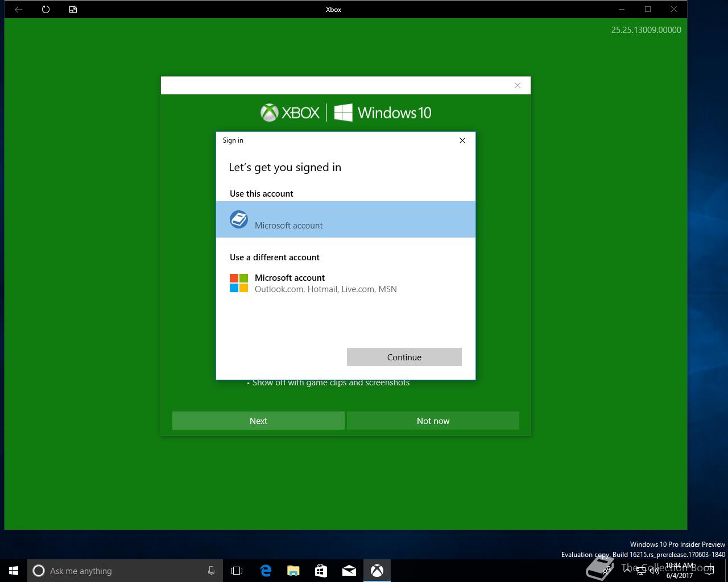Close the Xbox welcome panel
Viewport: 728px width, 582px height.
point(518,85)
